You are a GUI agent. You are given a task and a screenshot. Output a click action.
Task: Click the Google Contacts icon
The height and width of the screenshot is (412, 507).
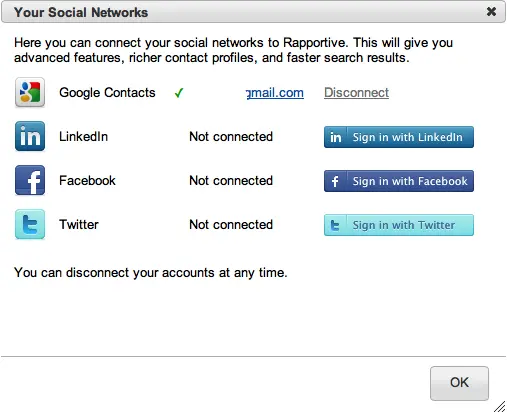30,92
